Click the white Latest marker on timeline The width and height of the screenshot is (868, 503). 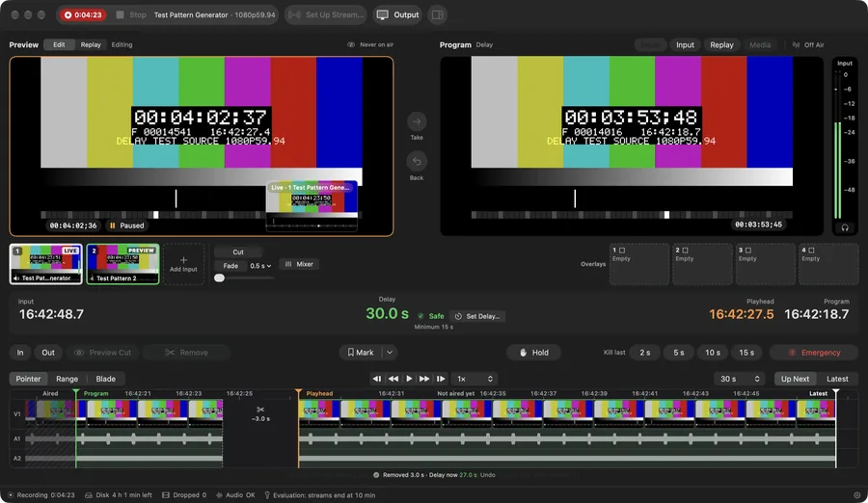(x=836, y=393)
